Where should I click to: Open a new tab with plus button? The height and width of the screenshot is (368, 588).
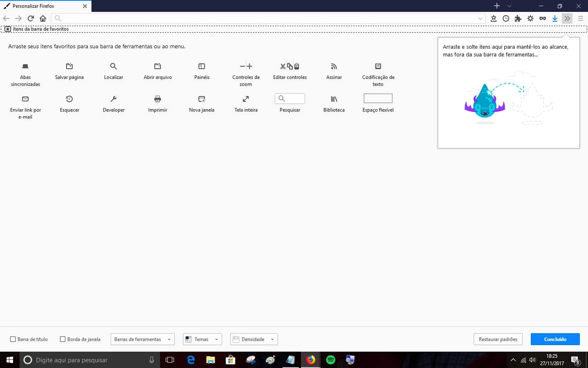tap(497, 6)
